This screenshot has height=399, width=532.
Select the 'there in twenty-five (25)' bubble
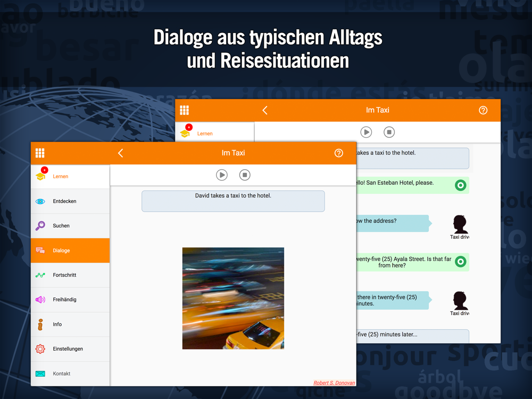394,300
